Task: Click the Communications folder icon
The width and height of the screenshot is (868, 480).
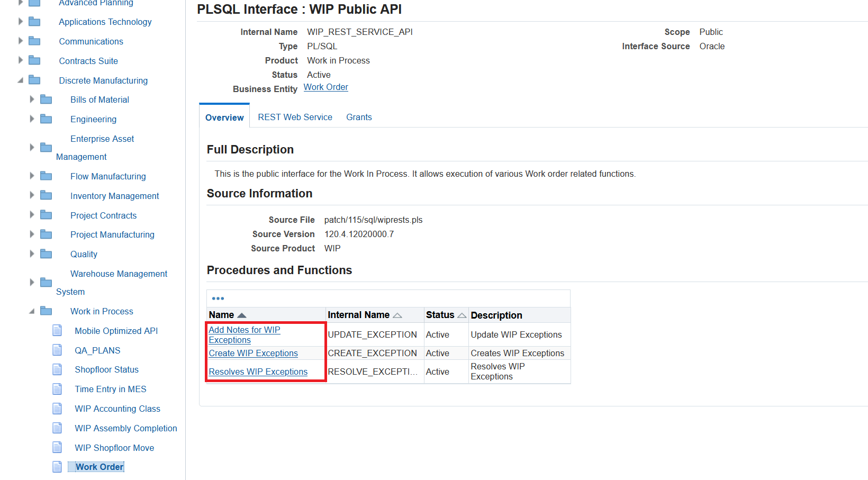Action: 34,40
